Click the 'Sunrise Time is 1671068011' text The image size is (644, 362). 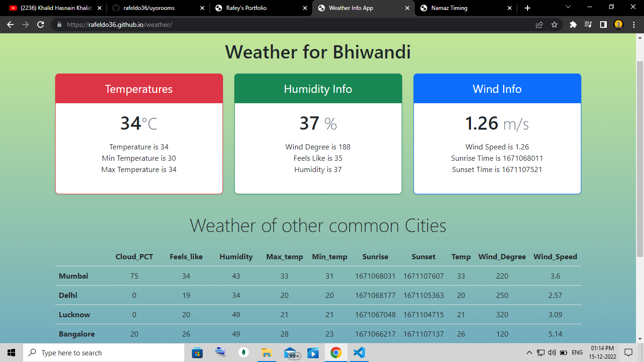click(497, 158)
